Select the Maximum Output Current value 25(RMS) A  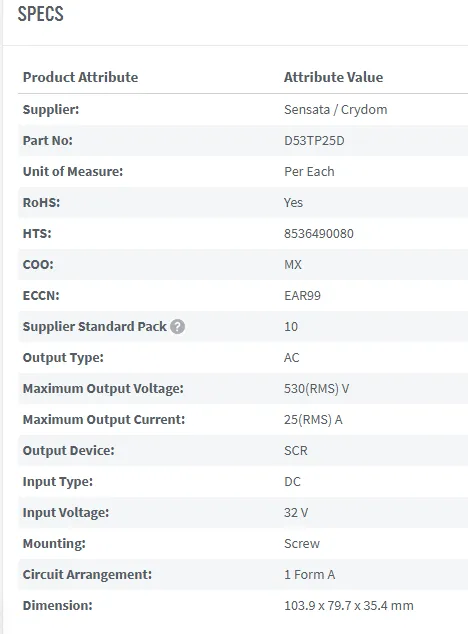click(313, 420)
